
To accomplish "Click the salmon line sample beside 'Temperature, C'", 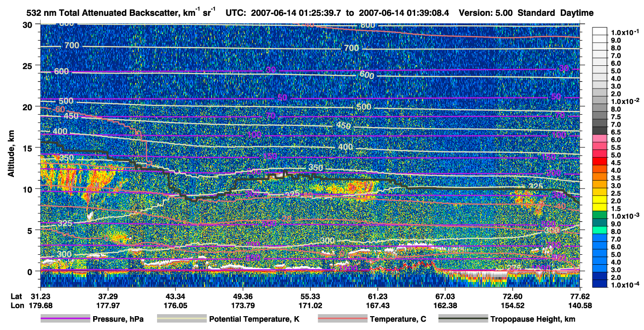I will pyautogui.click(x=342, y=319).
